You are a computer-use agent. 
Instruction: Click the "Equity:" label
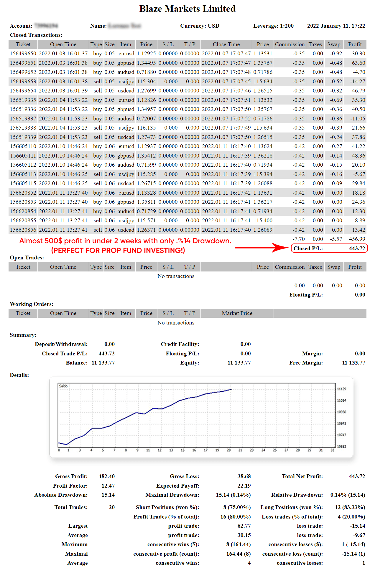tap(190, 363)
